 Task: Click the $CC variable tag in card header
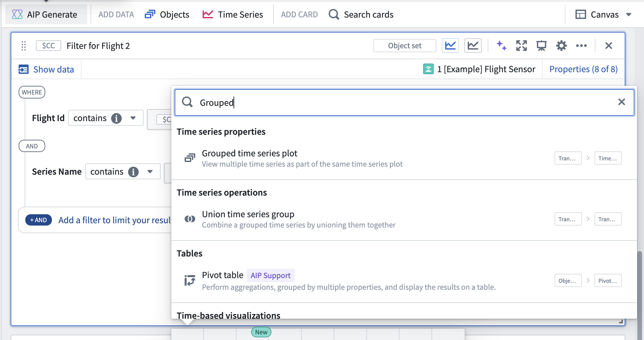point(49,46)
